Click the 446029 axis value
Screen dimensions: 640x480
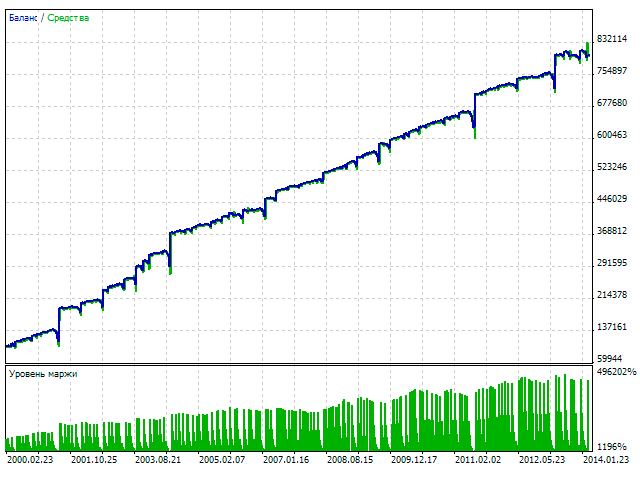tap(612, 199)
